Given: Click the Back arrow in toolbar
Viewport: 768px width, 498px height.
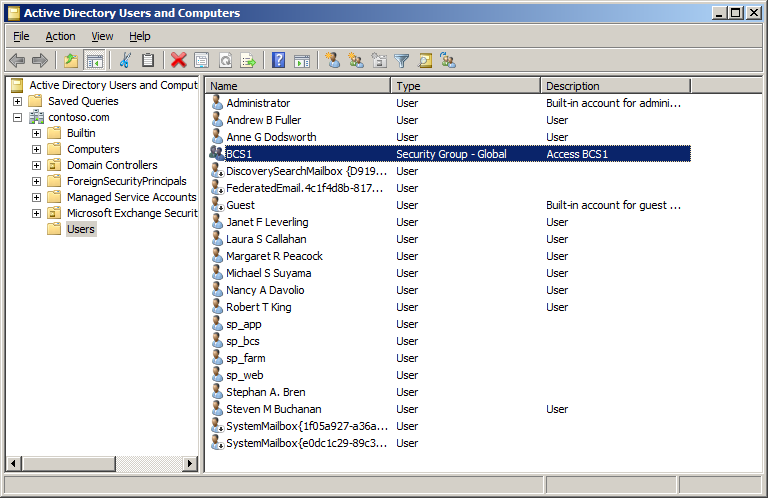Looking at the screenshot, I should [x=17, y=61].
